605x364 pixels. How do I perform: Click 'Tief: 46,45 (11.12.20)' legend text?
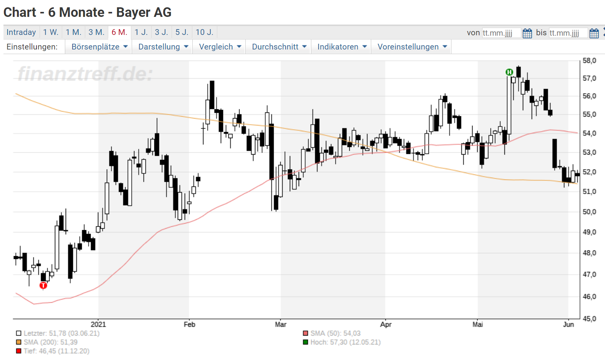tap(56, 351)
